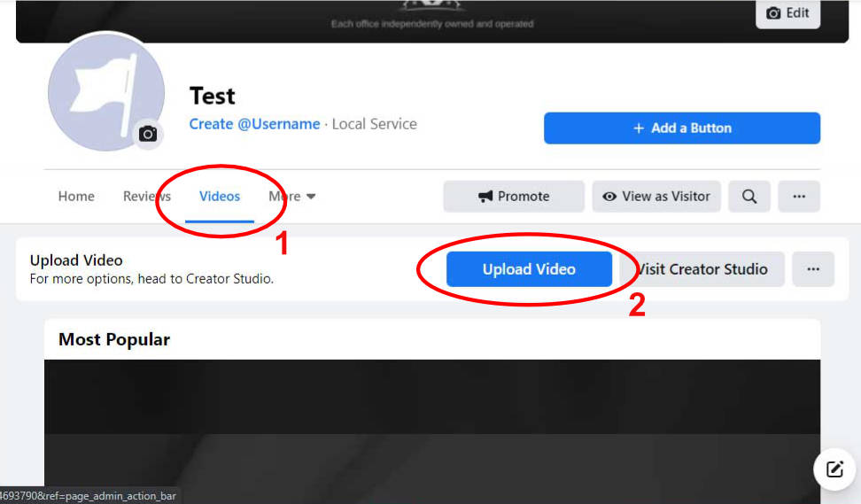Click the flag profile picture
Screen dimensions: 861x504
[106, 92]
